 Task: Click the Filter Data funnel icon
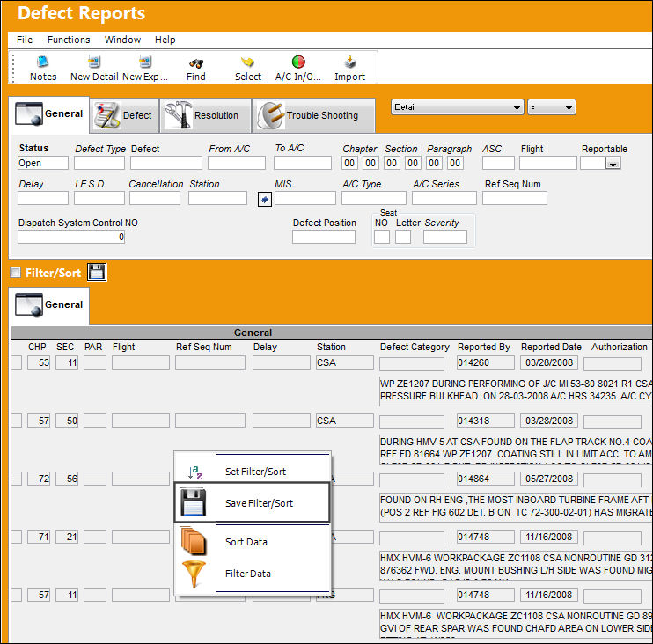194,574
